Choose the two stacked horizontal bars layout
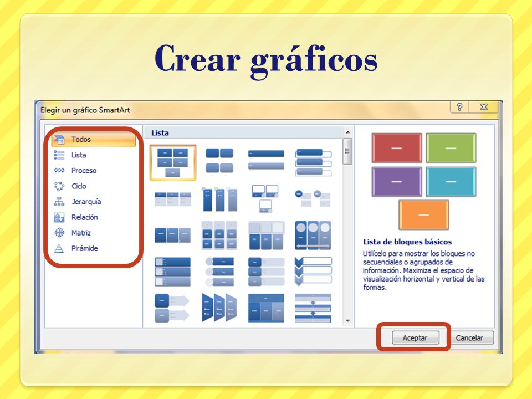This screenshot has width=532, height=399. click(266, 160)
